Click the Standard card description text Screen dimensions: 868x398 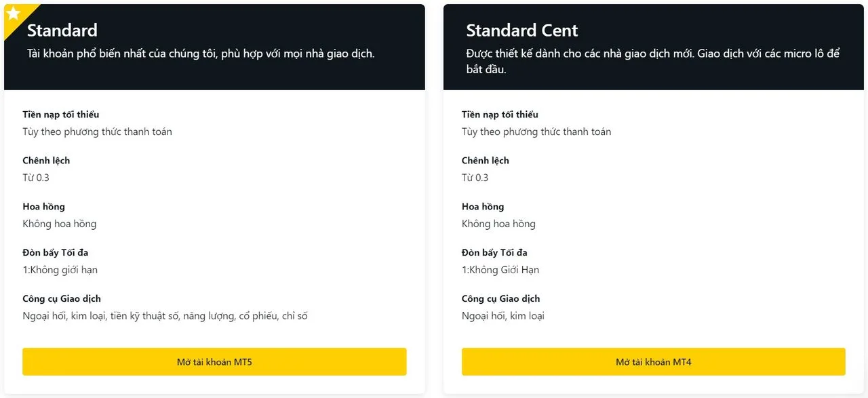point(201,54)
